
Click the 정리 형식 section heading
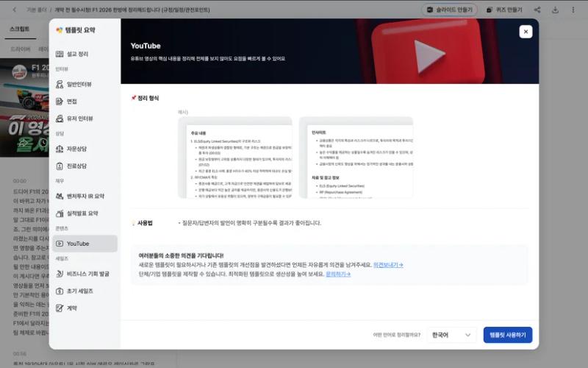pyautogui.click(x=145, y=99)
